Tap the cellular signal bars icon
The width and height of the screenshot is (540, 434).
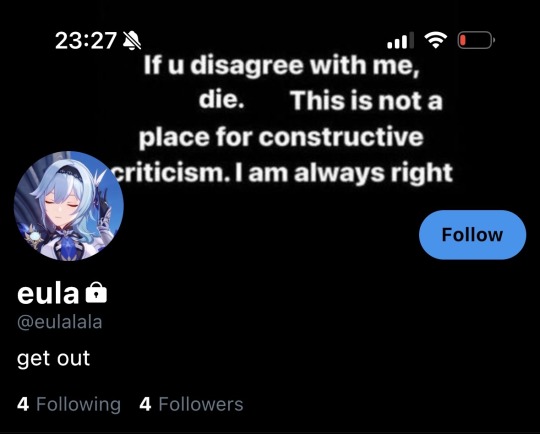click(400, 41)
